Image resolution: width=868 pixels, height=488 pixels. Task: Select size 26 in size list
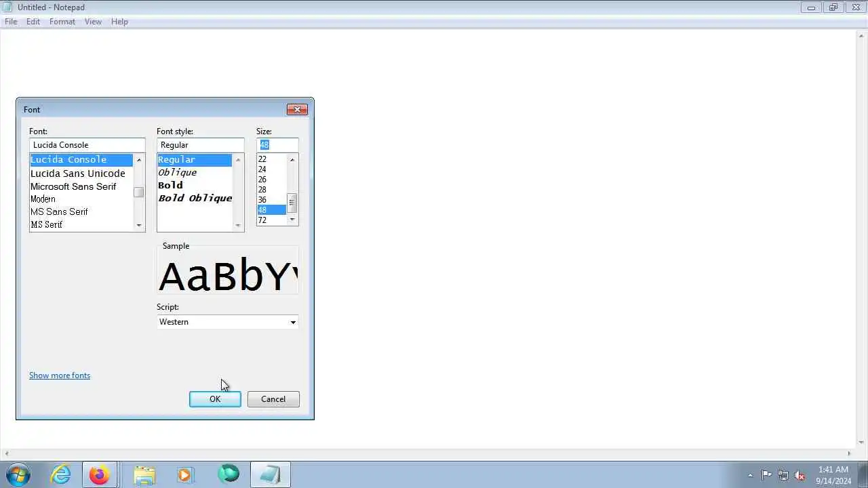tap(272, 180)
